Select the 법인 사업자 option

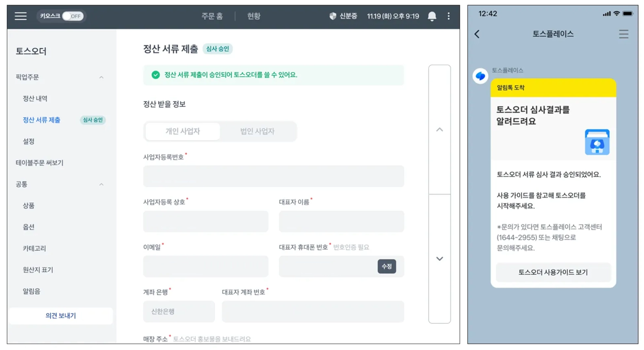coord(257,131)
